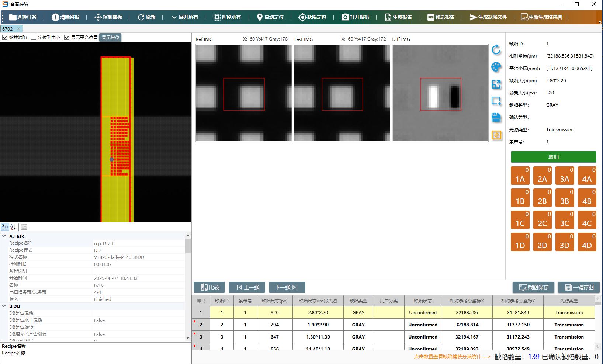Toggle the 显示平台位置 checkbox

pos(67,38)
